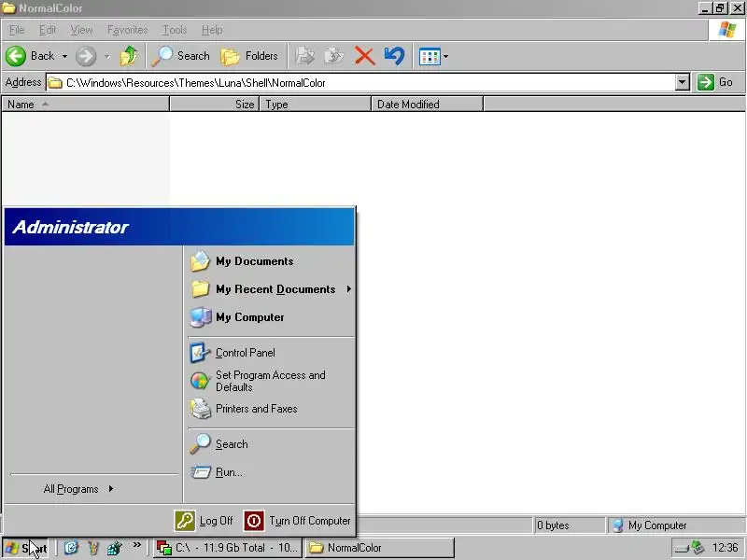Click the green Go button
The width and height of the screenshot is (747, 560).
[715, 82]
